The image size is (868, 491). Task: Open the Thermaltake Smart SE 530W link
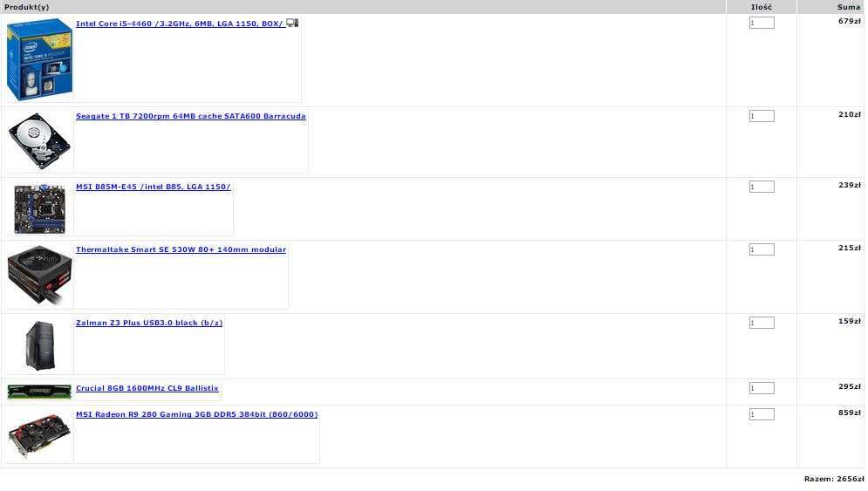point(181,249)
